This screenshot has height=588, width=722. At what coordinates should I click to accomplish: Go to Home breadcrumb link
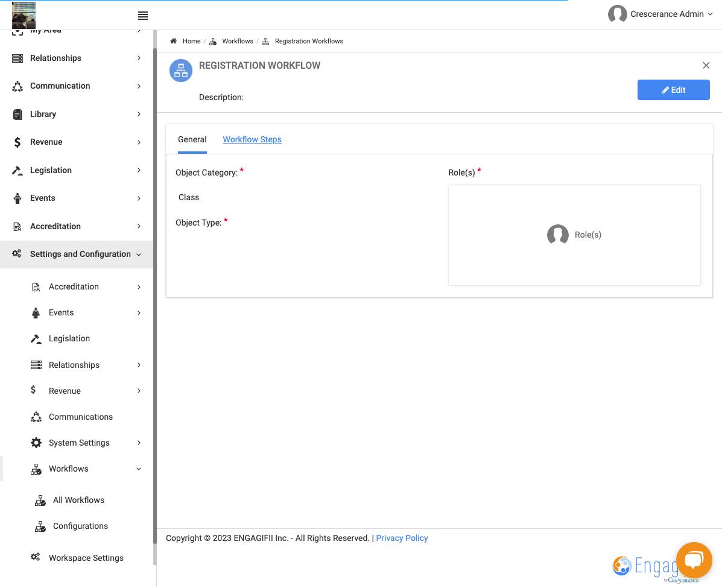coord(192,41)
